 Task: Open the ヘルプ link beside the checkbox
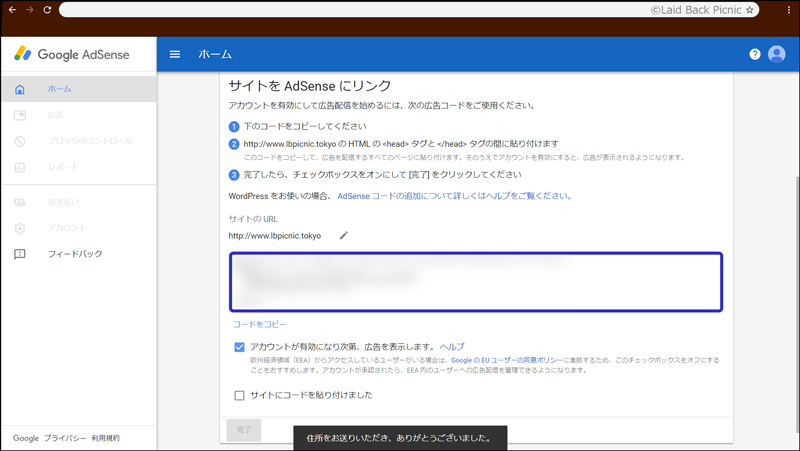tap(452, 346)
